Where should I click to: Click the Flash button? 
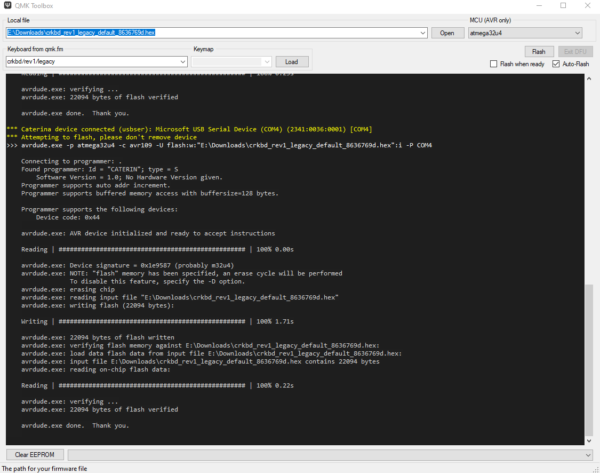(538, 50)
